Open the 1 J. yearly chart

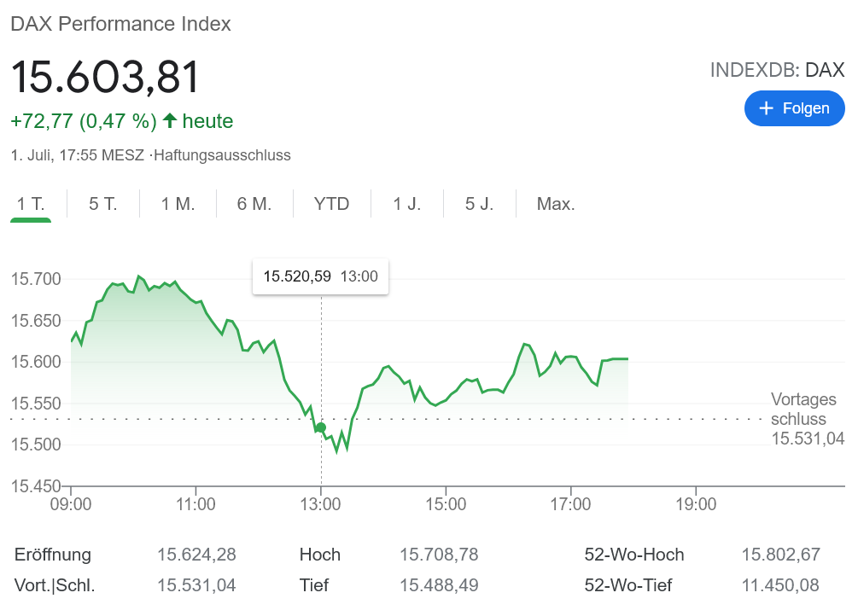pyautogui.click(x=407, y=204)
